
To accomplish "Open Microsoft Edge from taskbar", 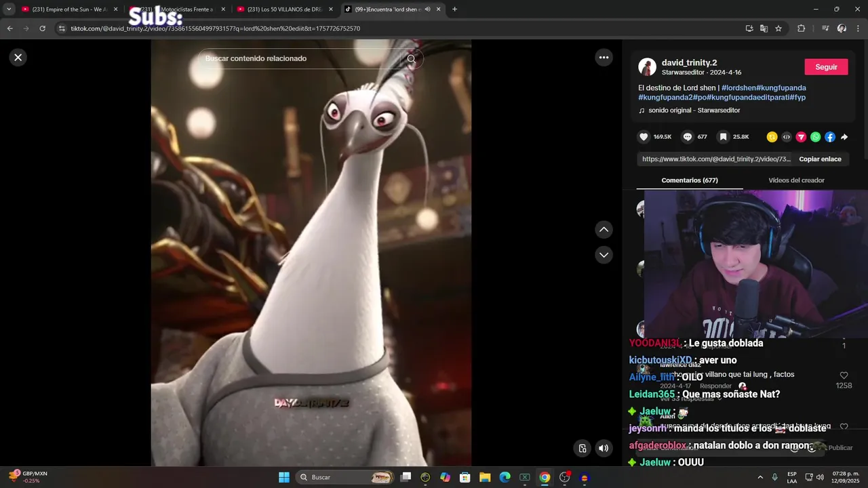I will pyautogui.click(x=505, y=477).
